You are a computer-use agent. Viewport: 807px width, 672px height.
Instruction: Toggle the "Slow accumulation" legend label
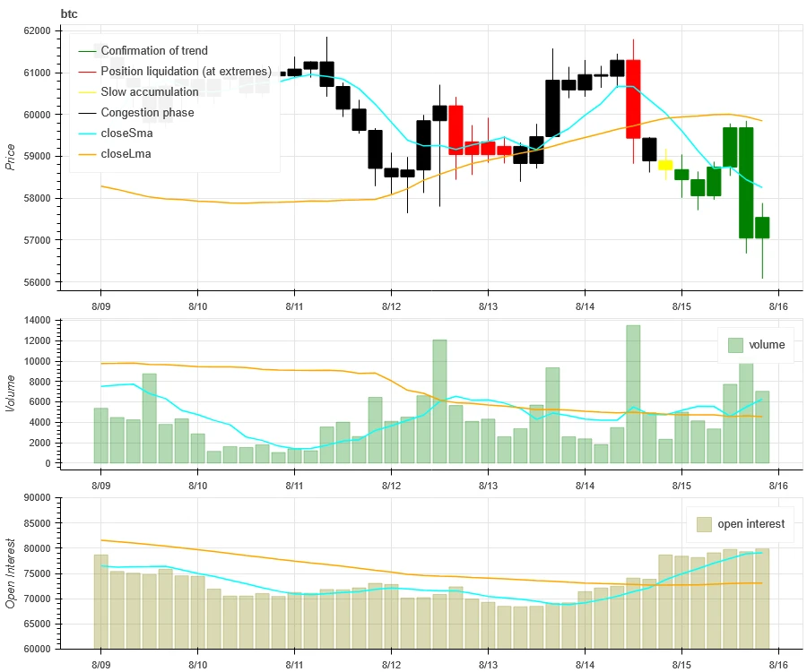click(x=150, y=92)
